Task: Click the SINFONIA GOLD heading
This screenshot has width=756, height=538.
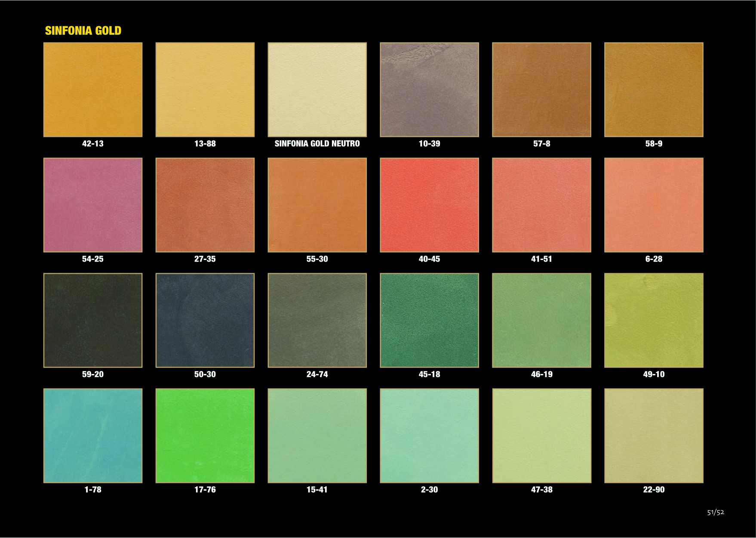Action: pyautogui.click(x=83, y=31)
